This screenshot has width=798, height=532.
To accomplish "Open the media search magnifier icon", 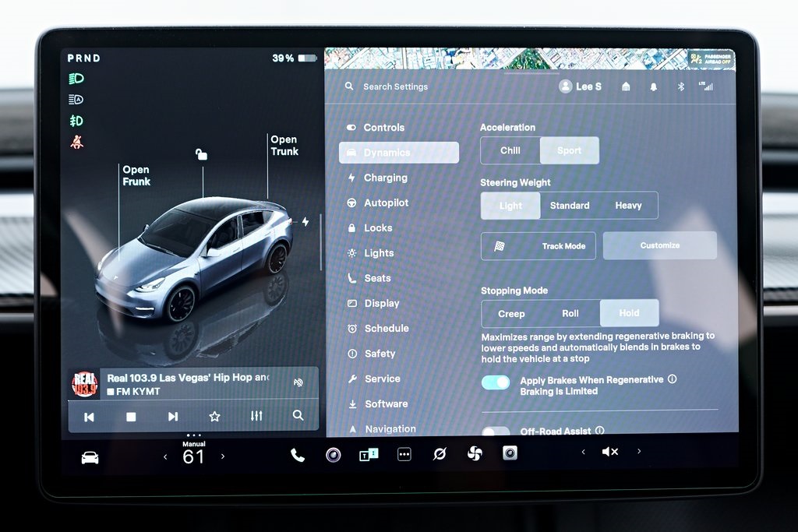I will 298,415.
